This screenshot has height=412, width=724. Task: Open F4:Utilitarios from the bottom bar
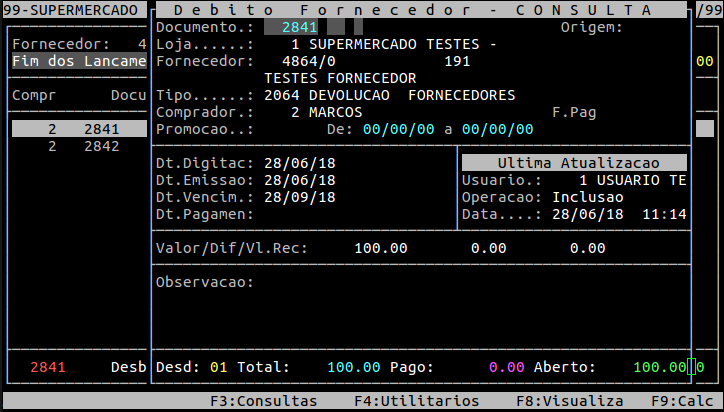point(416,400)
